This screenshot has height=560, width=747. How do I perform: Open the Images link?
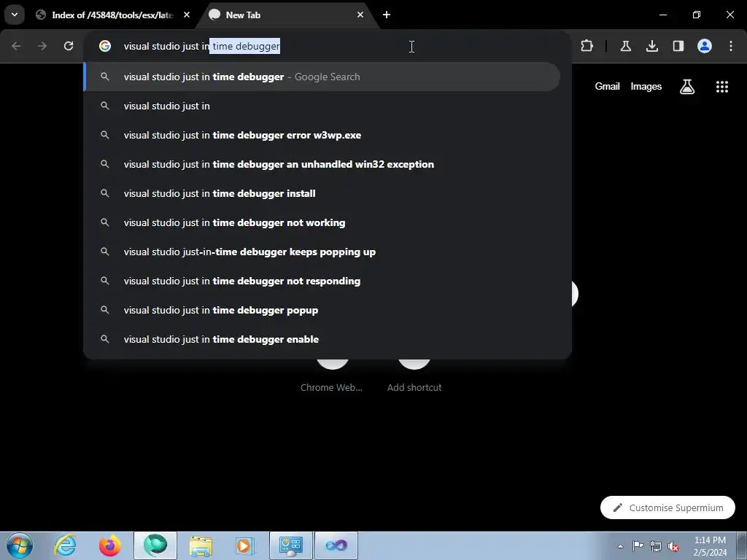(646, 86)
